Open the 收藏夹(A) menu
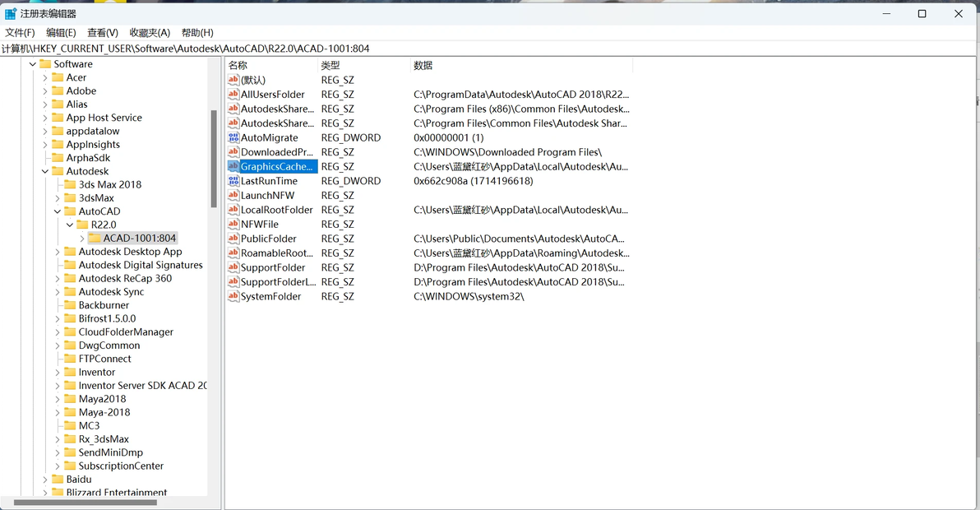 click(x=150, y=33)
